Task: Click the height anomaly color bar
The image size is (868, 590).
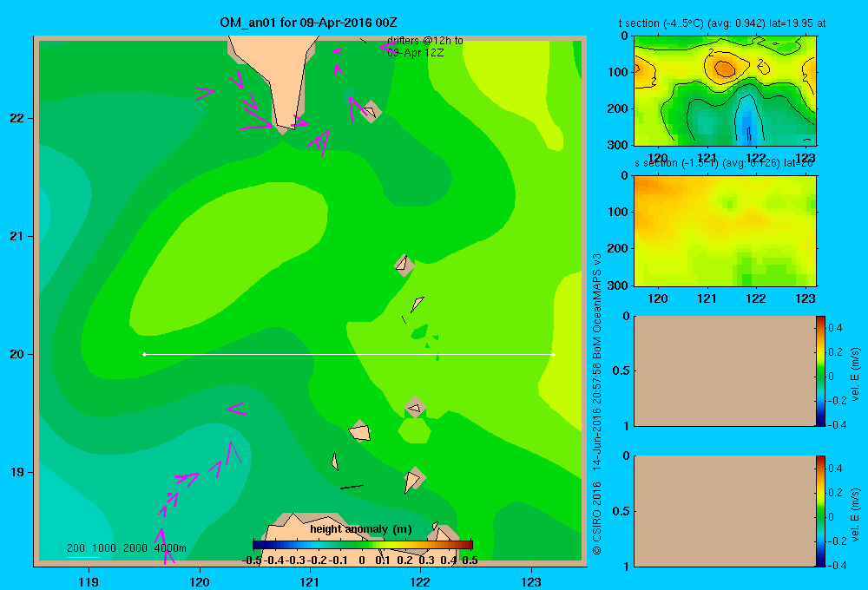Action: pyautogui.click(x=362, y=545)
